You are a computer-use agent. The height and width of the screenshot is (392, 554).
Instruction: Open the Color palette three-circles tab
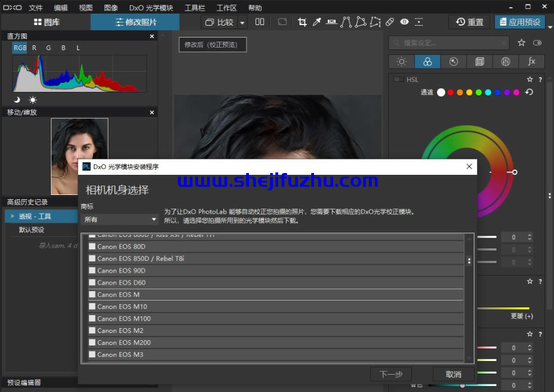pyautogui.click(x=427, y=62)
